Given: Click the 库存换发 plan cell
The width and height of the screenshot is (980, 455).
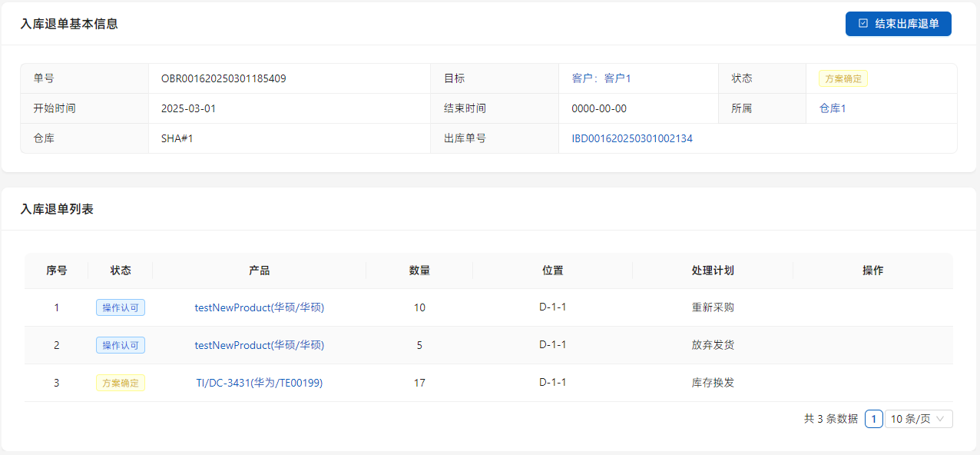Looking at the screenshot, I should click(712, 383).
